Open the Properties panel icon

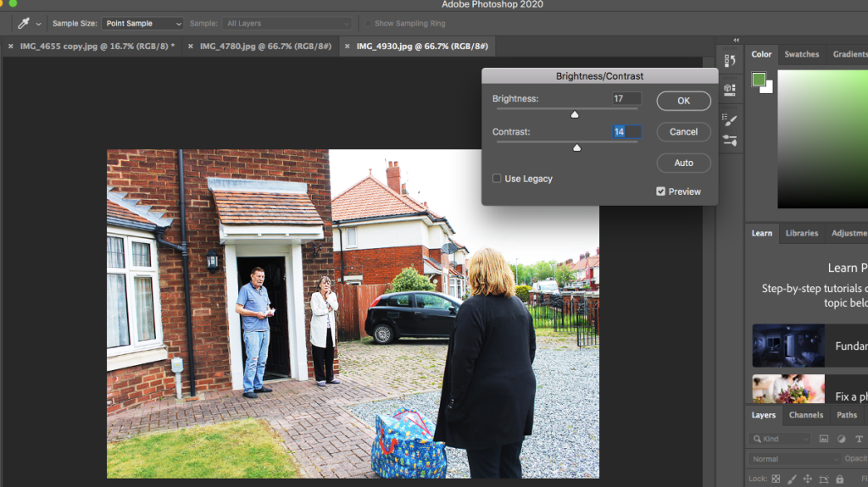730,89
